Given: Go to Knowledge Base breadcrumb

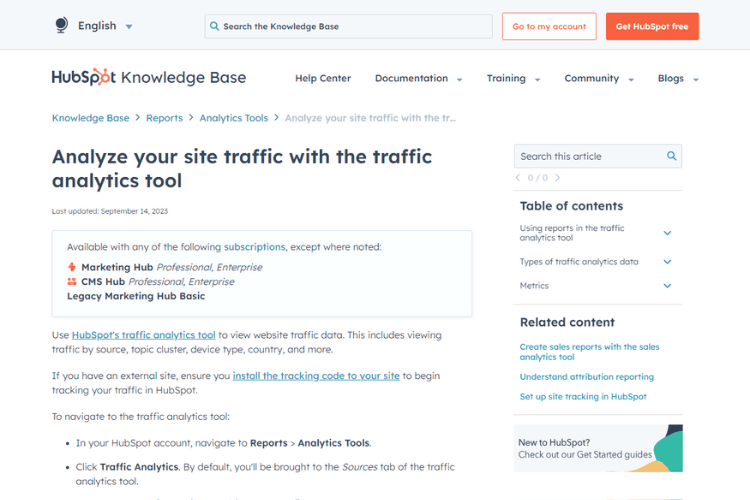Looking at the screenshot, I should coord(90,118).
